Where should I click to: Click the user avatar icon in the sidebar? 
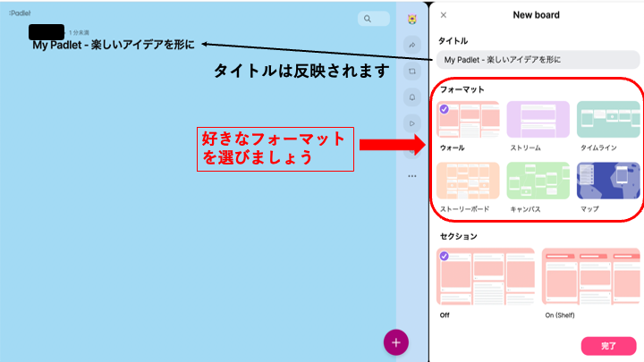411,19
